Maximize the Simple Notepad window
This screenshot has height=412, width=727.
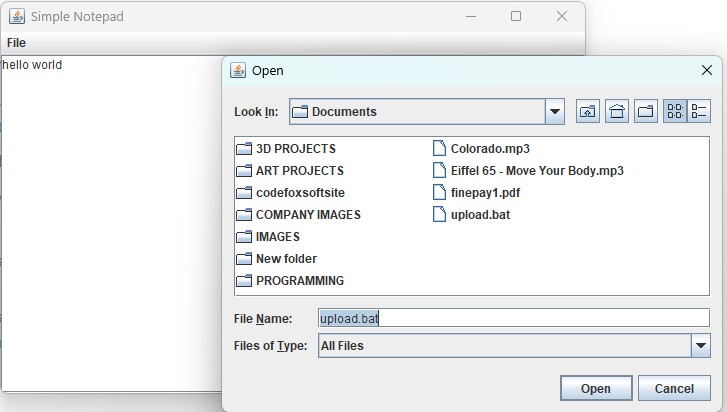click(516, 16)
